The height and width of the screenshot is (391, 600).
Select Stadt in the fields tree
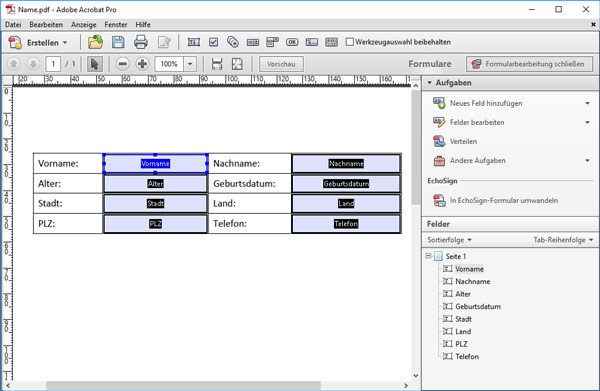click(463, 319)
